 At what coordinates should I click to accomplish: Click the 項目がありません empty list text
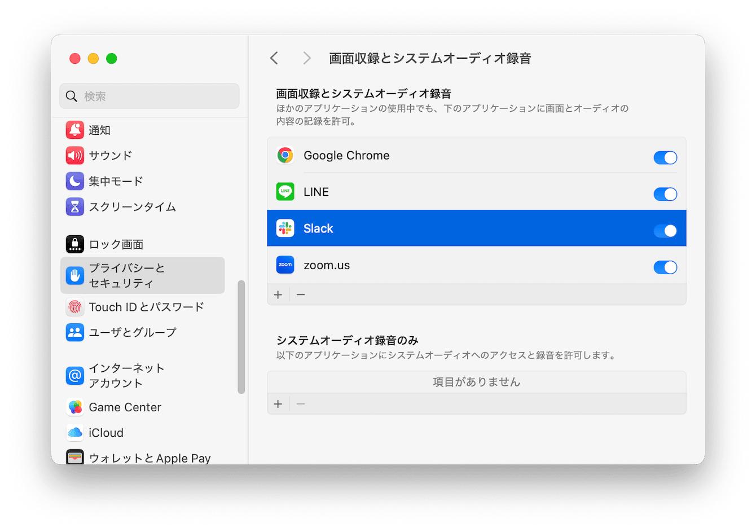tap(476, 382)
